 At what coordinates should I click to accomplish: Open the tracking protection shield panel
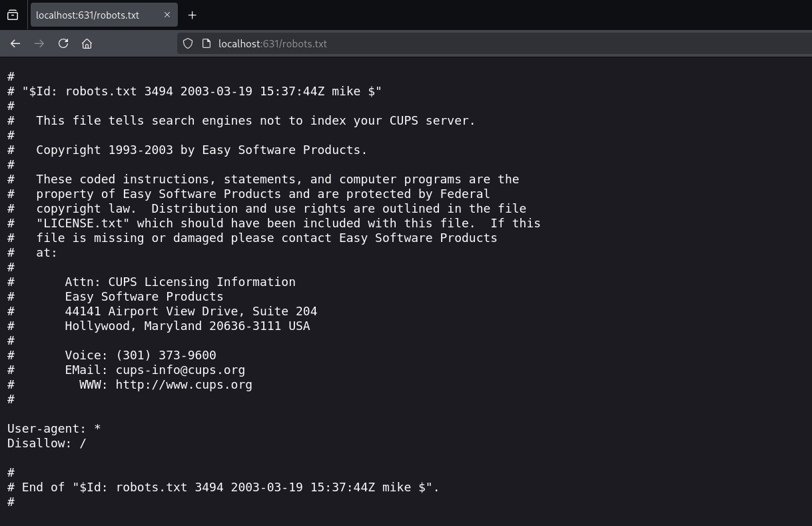tap(188, 43)
